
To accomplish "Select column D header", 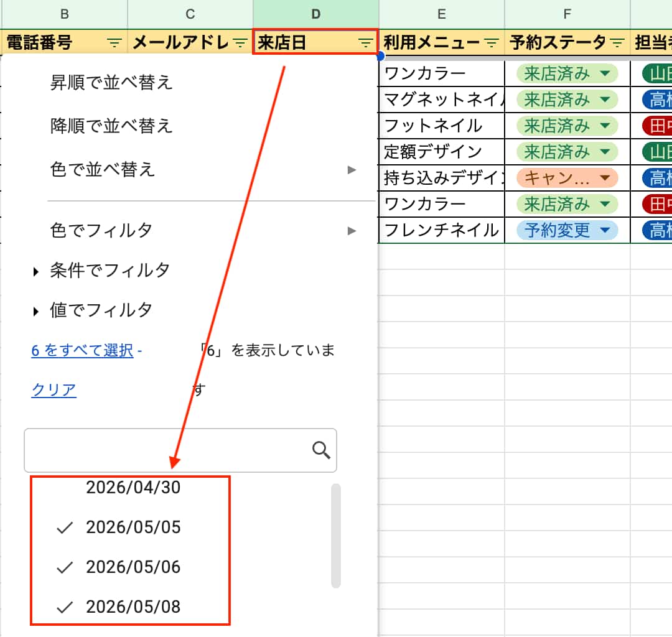I will [x=316, y=14].
